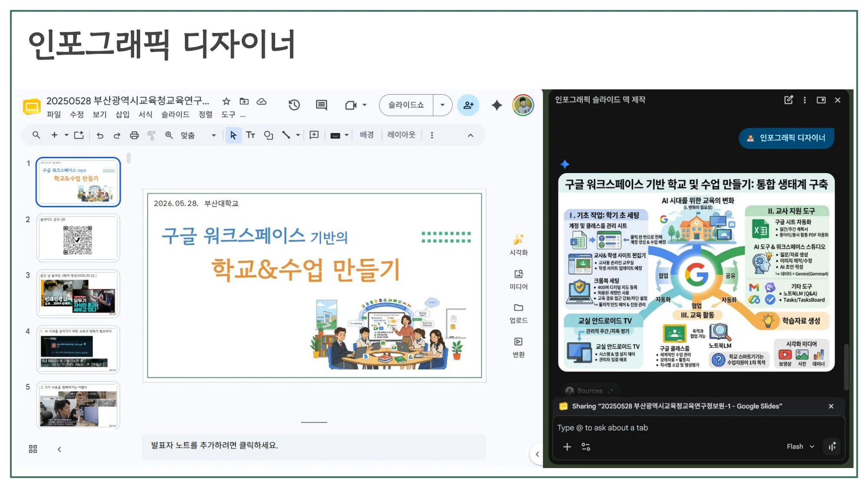This screenshot has width=868, height=488.
Task: Open the Flash model selector
Action: click(800, 446)
